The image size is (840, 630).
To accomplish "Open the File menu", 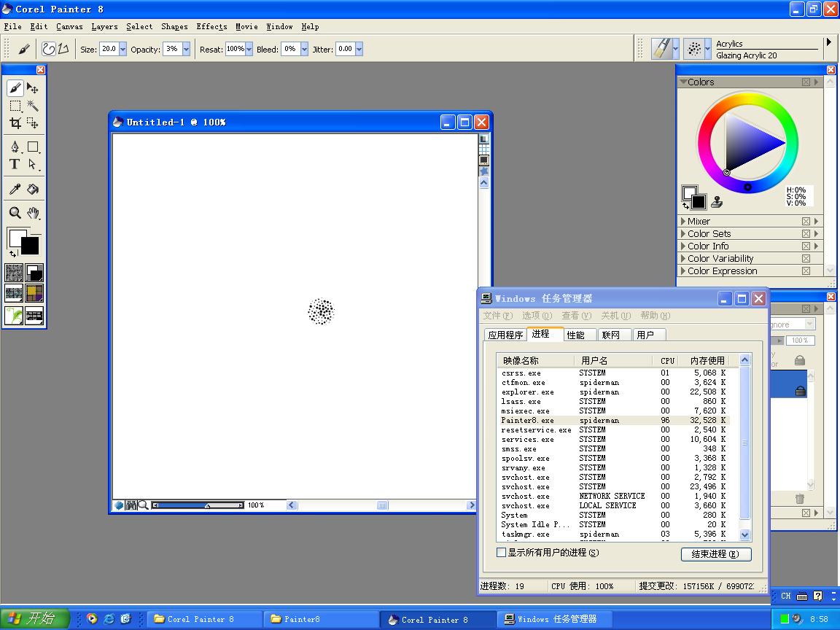I will [x=13, y=26].
